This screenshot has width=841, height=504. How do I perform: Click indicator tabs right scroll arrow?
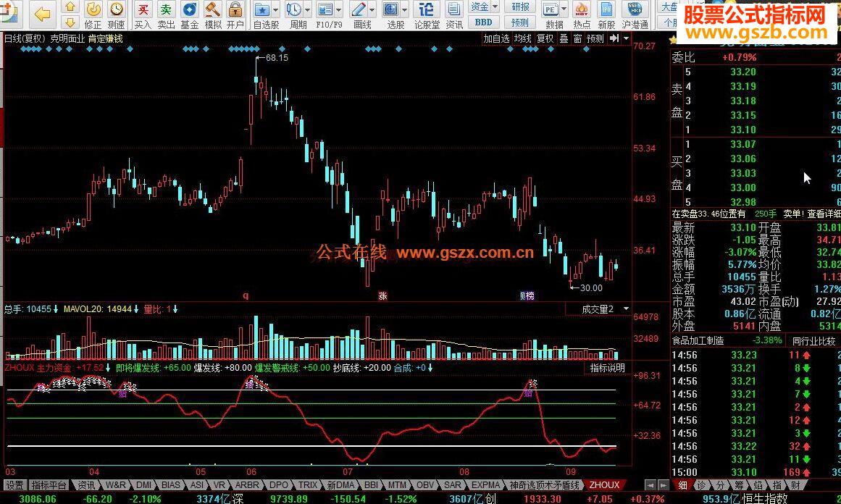tap(664, 485)
